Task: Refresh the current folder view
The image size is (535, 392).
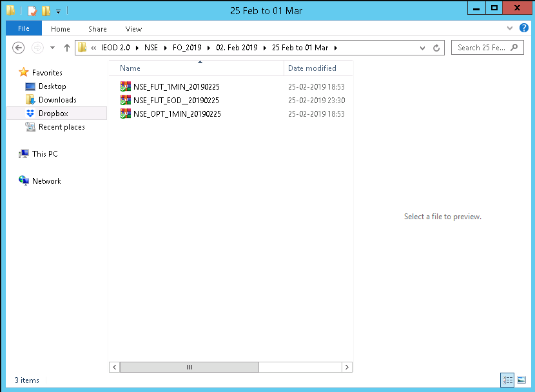Action: coord(436,48)
